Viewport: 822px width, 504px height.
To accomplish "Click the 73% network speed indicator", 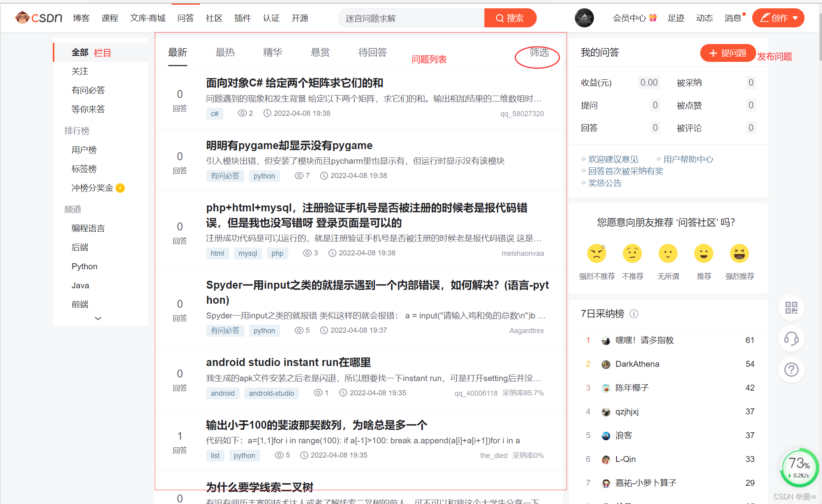I will point(799,467).
